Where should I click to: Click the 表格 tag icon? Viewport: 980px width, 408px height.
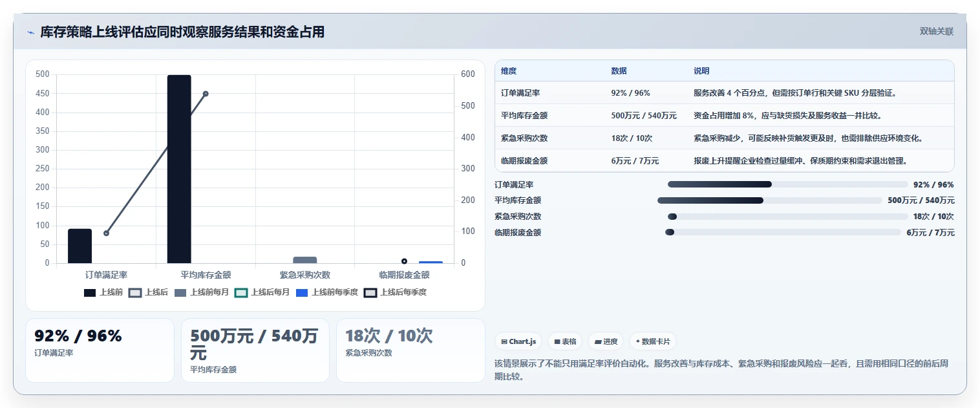tap(557, 341)
